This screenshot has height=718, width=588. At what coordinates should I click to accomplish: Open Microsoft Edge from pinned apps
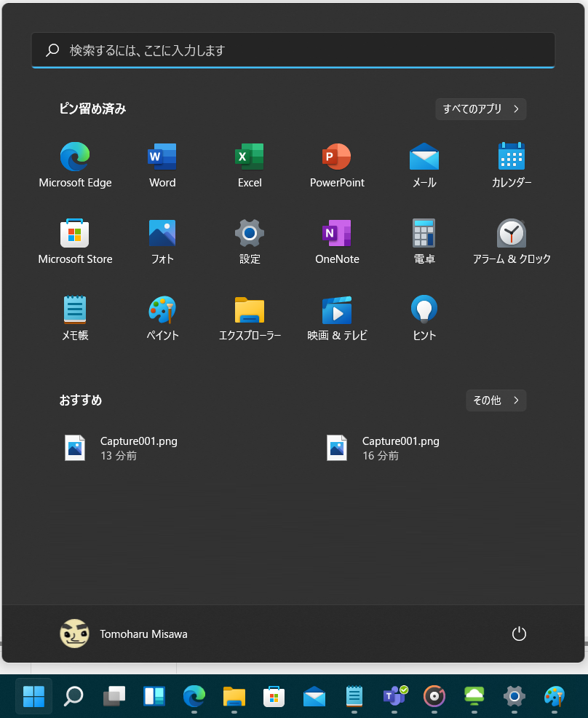(75, 165)
